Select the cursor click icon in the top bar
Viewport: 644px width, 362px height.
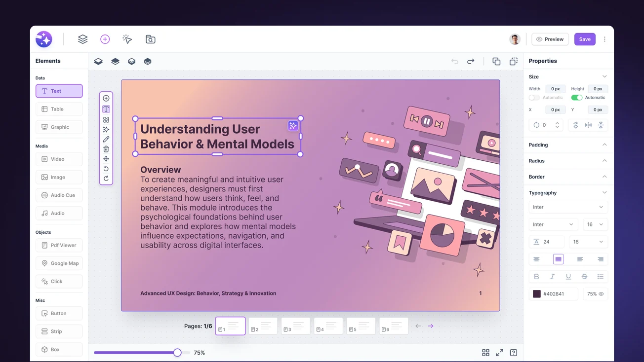click(x=127, y=39)
